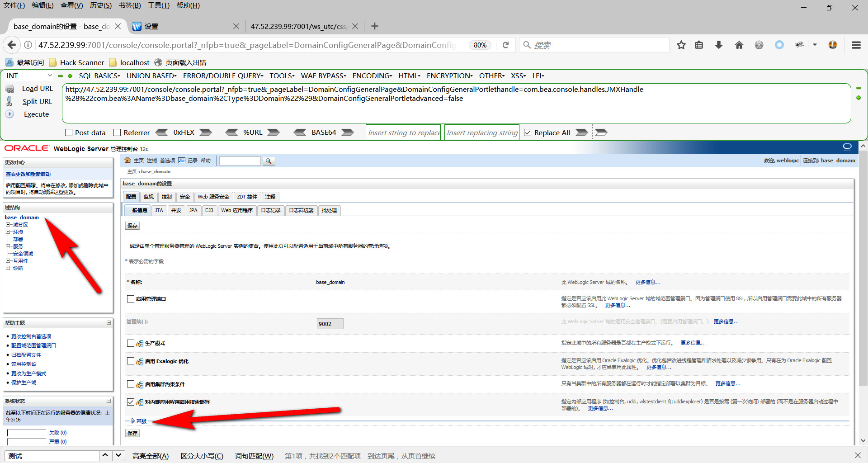The height and width of the screenshot is (463, 868).
Task: Click the top 保存 button
Action: [132, 226]
